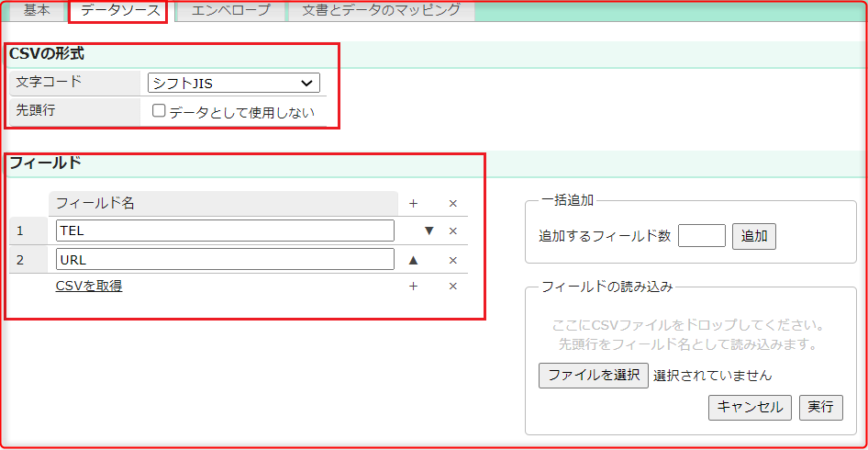Click the CSVを取得 link
The width and height of the screenshot is (868, 450).
89,286
